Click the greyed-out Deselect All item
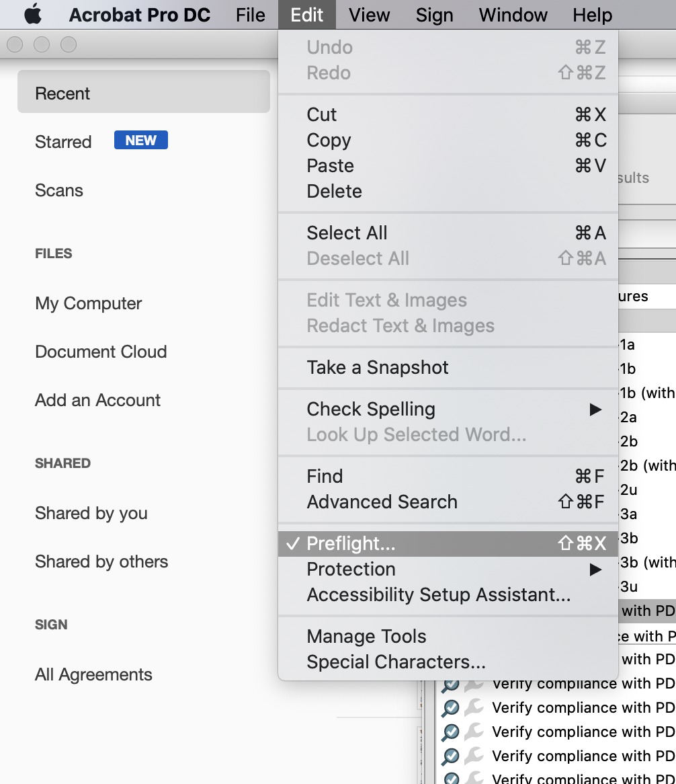The height and width of the screenshot is (784, 676). (x=448, y=258)
